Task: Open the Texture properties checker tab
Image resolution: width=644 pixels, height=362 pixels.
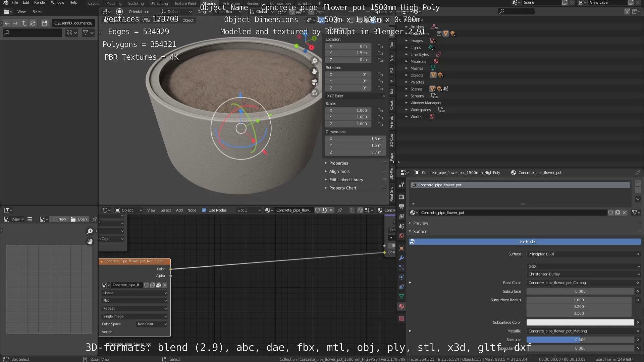Action: pyautogui.click(x=401, y=319)
